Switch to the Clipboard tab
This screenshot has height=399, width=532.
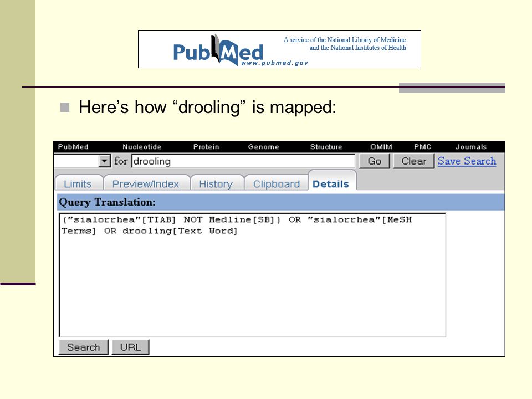tap(277, 183)
